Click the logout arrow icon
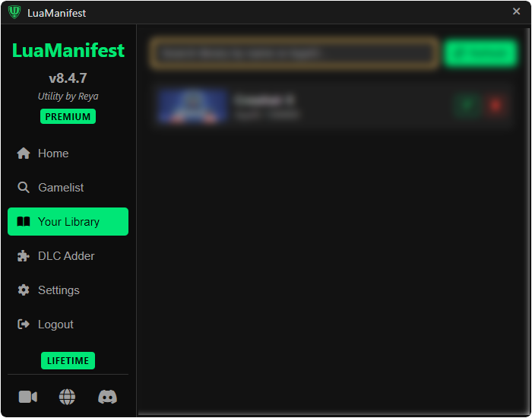This screenshot has height=418, width=532. (24, 325)
